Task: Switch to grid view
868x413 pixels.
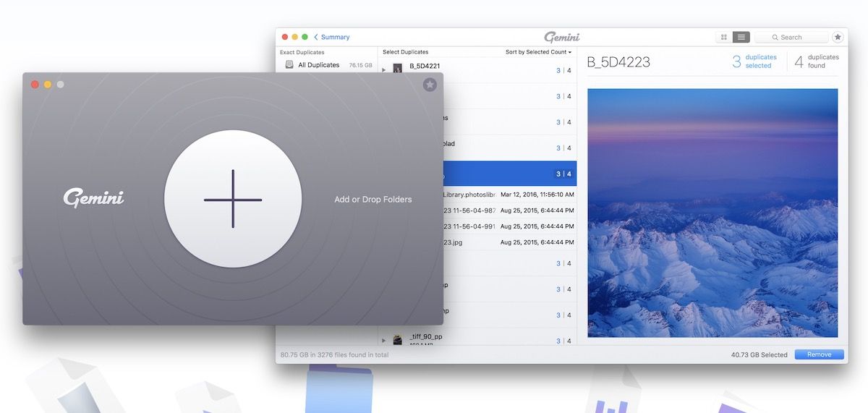Action: click(723, 37)
